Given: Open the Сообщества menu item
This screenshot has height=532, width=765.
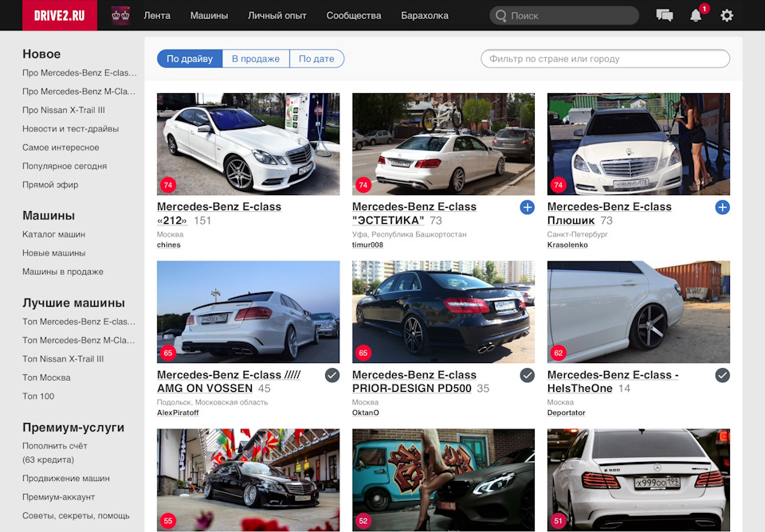Looking at the screenshot, I should pos(354,16).
